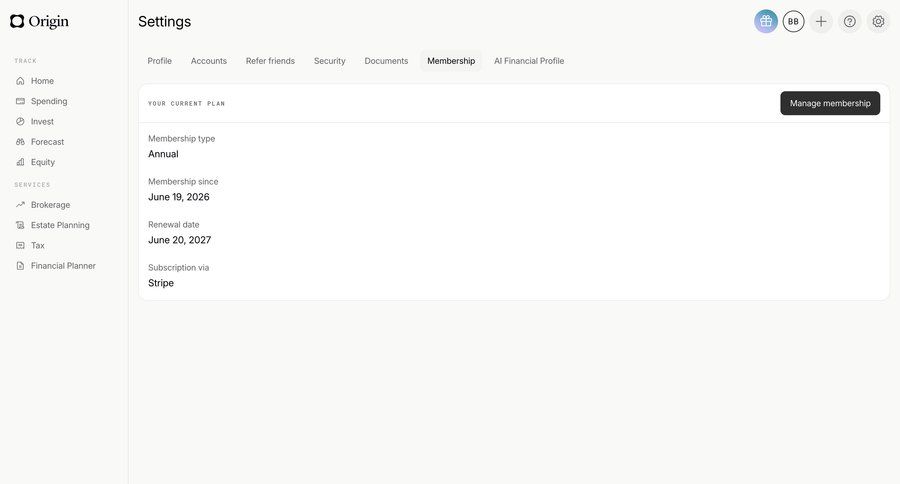Open the AI Financial Profile tab

(x=529, y=61)
